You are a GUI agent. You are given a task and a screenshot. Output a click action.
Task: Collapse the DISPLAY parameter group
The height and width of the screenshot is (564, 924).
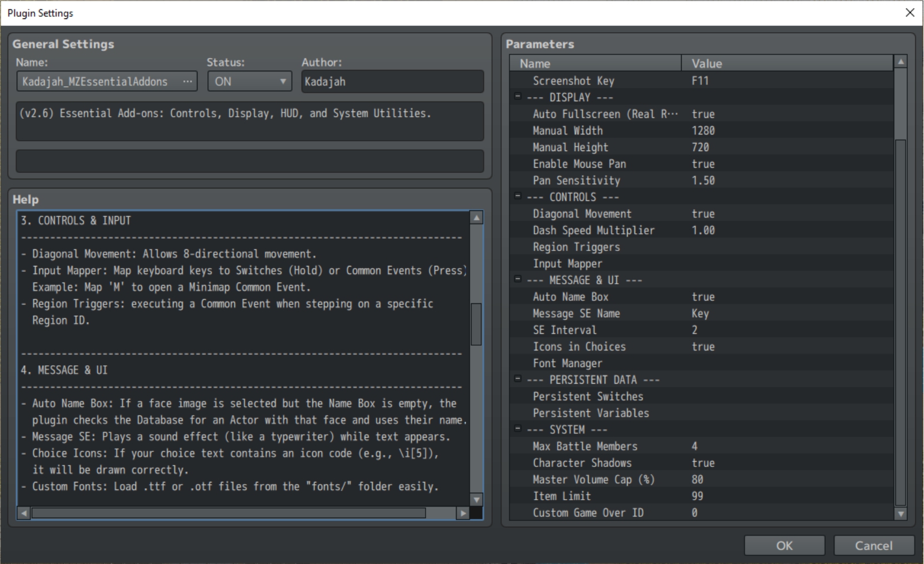(x=517, y=97)
